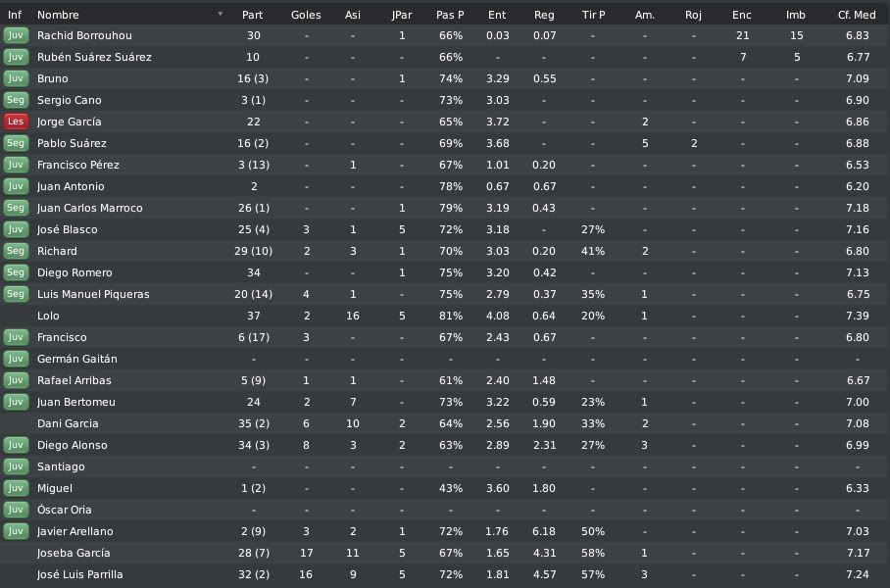Click the Inf column header
The width and height of the screenshot is (890, 588).
[x=15, y=15]
